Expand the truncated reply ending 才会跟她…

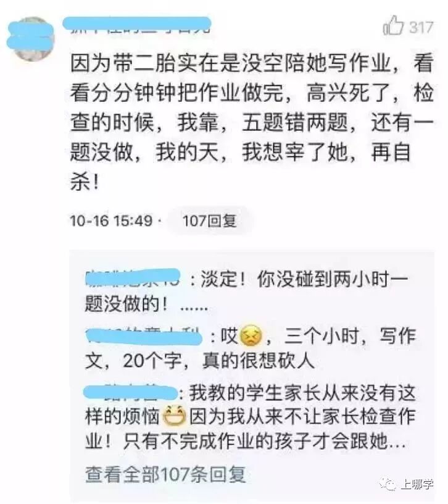(397, 443)
